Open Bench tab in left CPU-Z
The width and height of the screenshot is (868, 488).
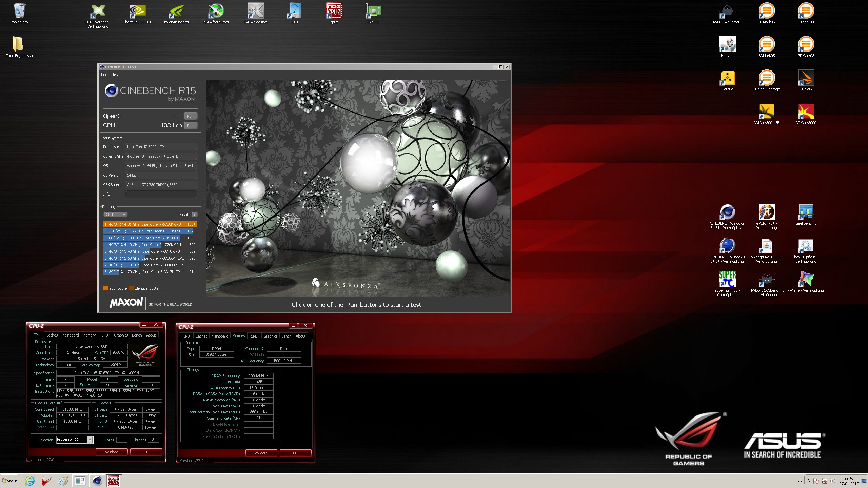137,335
